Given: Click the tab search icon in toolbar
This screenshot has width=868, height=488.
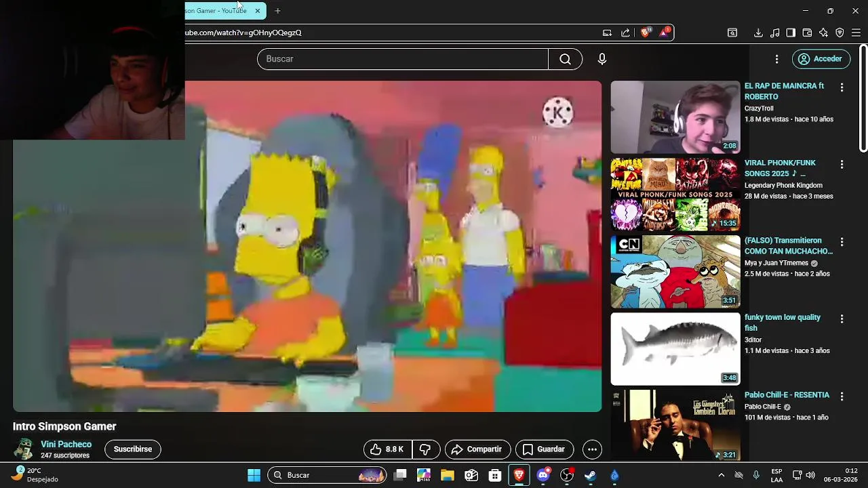Looking at the screenshot, I should coord(732,33).
